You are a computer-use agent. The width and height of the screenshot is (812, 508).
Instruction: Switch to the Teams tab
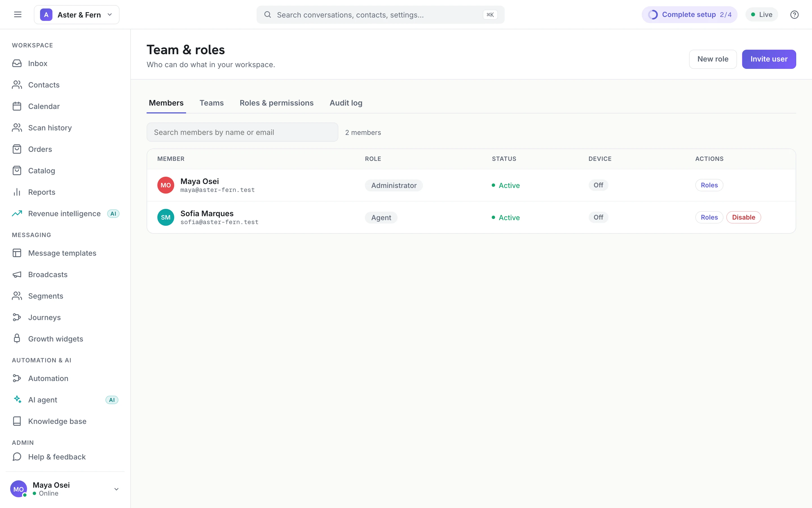click(x=211, y=103)
